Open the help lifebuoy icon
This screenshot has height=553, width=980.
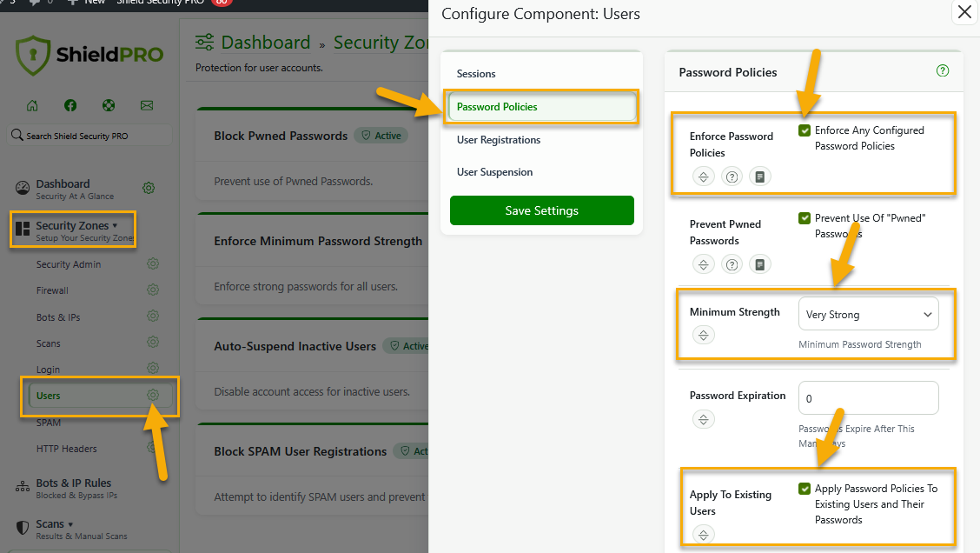(x=109, y=105)
